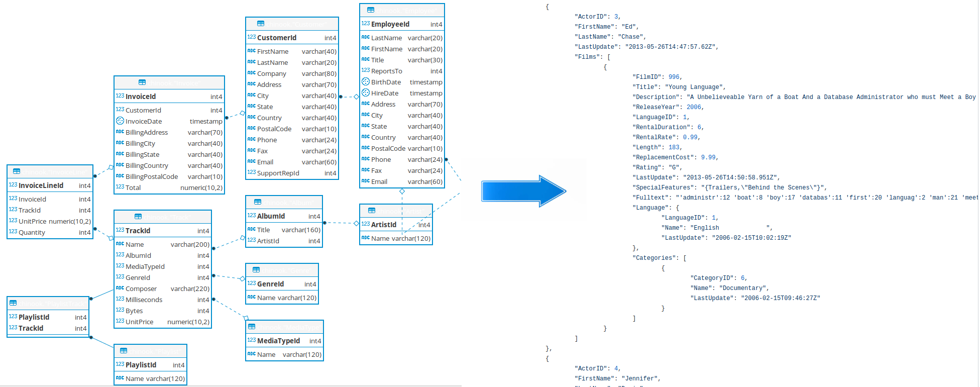Image resolution: width=980 pixels, height=387 pixels.
Task: Click the big blue right arrow
Action: pyautogui.click(x=523, y=191)
